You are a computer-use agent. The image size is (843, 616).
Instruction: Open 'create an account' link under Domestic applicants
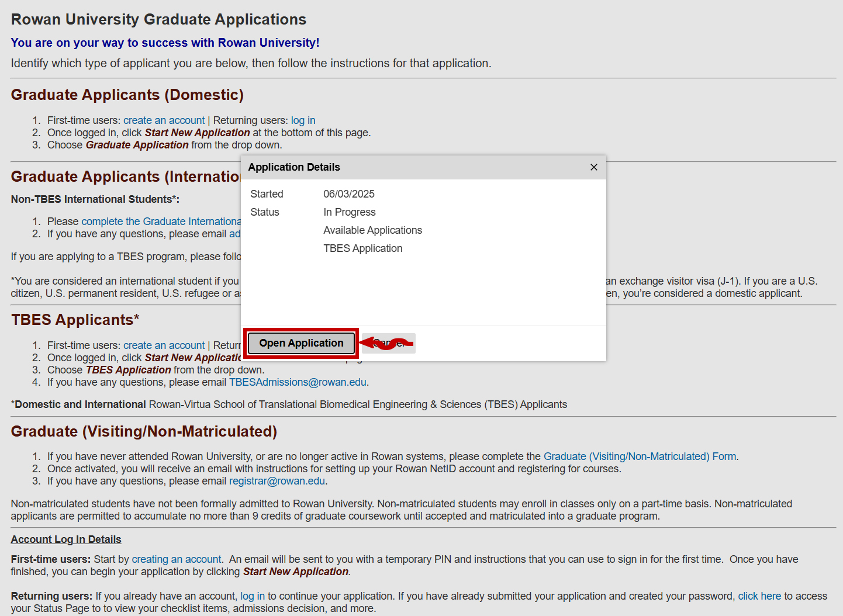(164, 120)
